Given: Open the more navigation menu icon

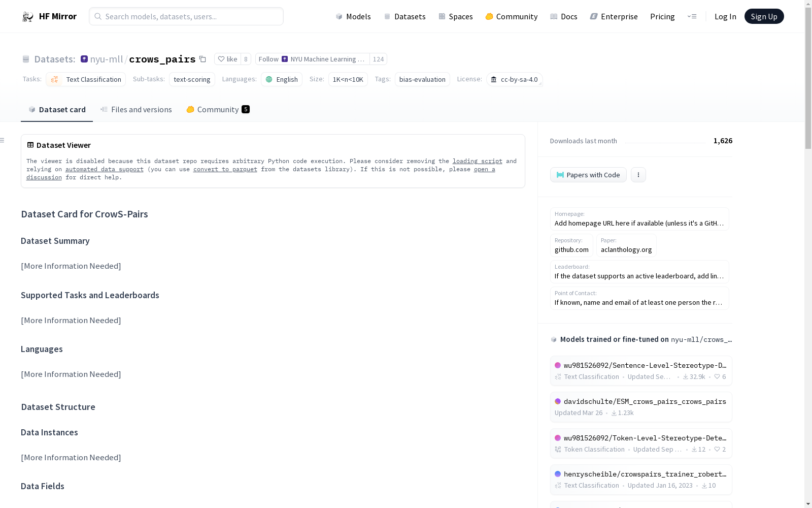Looking at the screenshot, I should click(x=692, y=16).
